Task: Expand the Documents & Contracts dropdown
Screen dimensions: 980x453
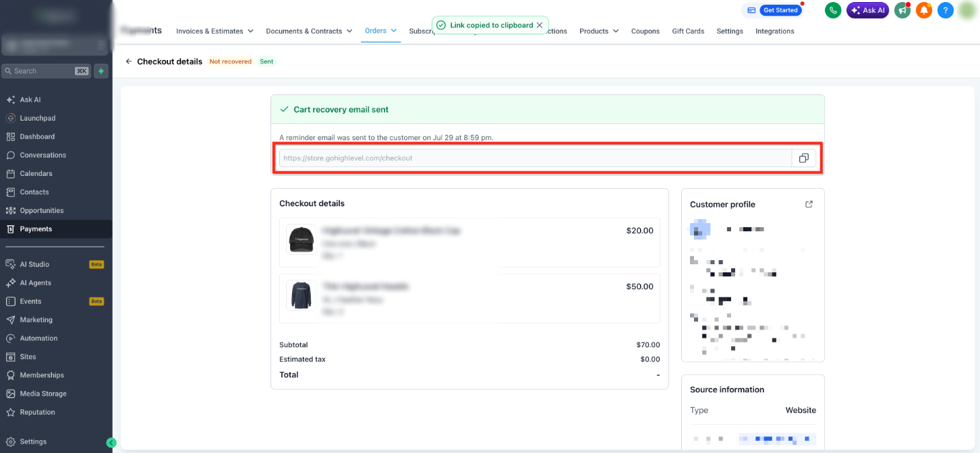Action: [309, 31]
